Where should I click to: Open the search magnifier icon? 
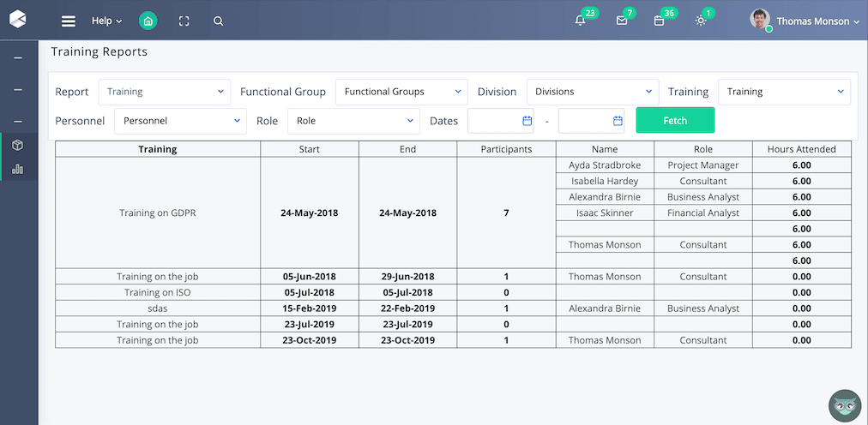219,21
